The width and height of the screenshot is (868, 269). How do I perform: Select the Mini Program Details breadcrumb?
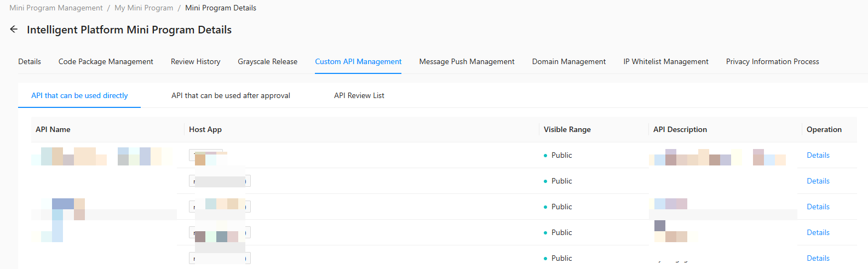click(x=221, y=8)
